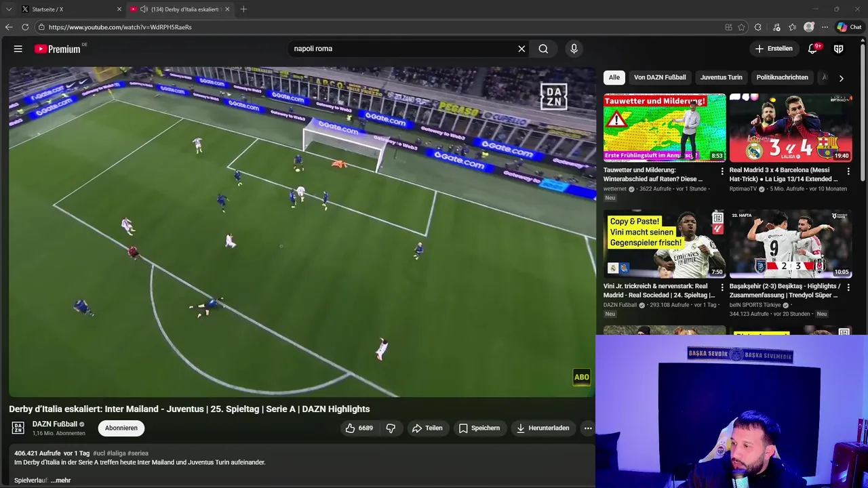
Task: Add this page to favorites star
Action: coord(742,27)
